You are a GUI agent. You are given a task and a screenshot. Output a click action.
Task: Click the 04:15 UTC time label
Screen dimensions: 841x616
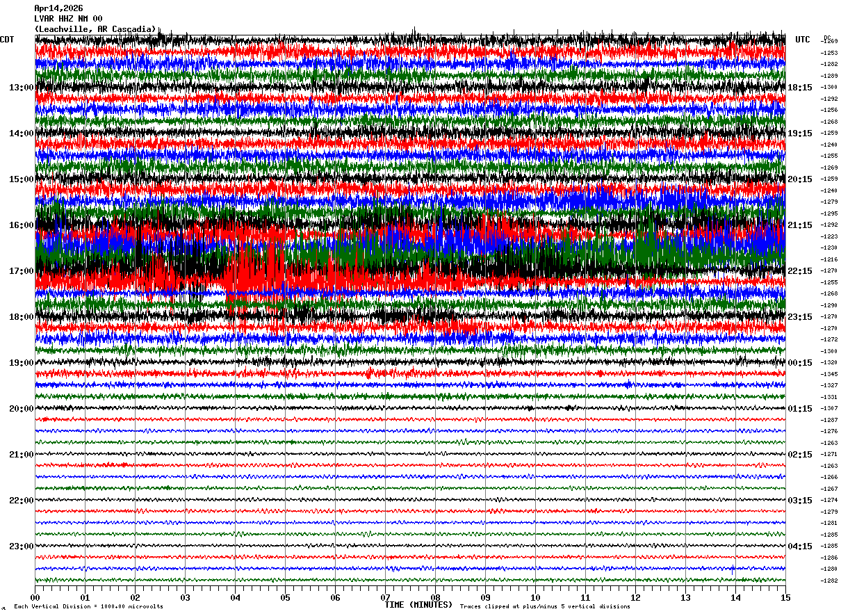click(x=800, y=546)
